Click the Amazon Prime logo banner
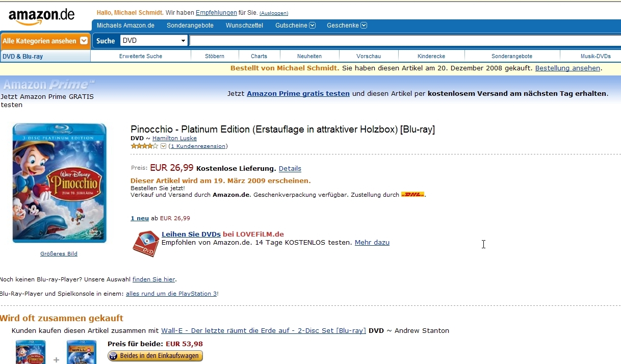This screenshot has width=621, height=364. pyautogui.click(x=49, y=85)
